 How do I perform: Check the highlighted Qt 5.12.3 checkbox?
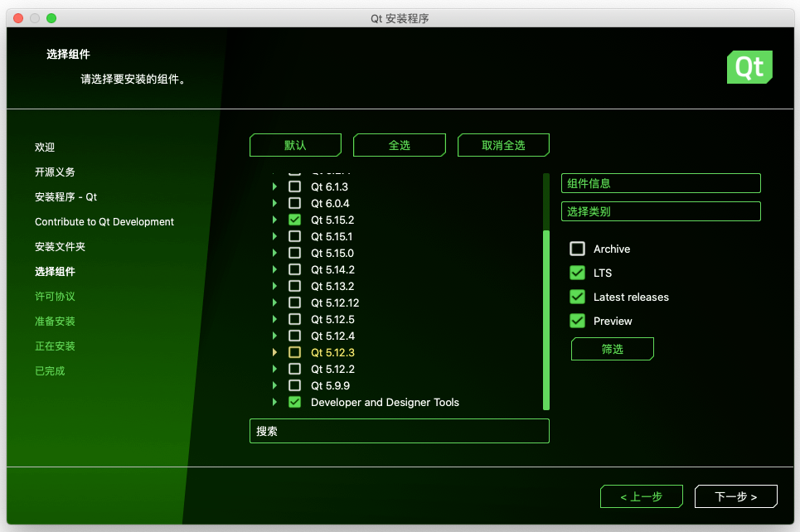[294, 352]
